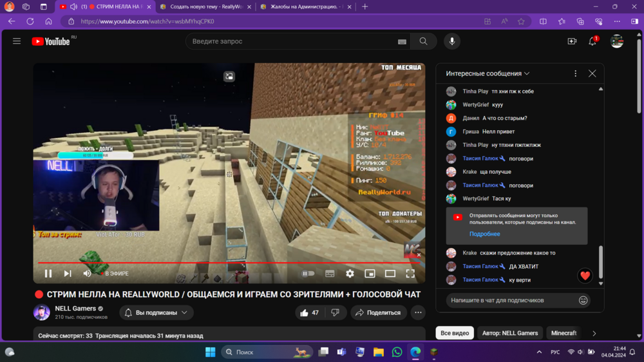The height and width of the screenshot is (362, 644).
Task: Close the overlay ad on the video
Action: [419, 255]
